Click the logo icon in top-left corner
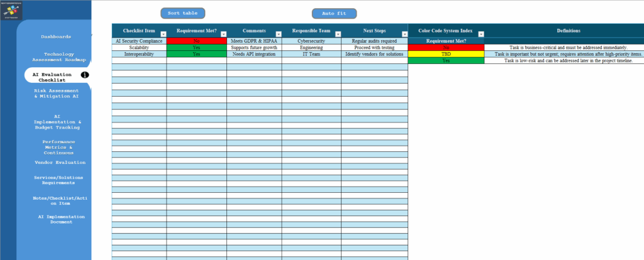 point(12,9)
